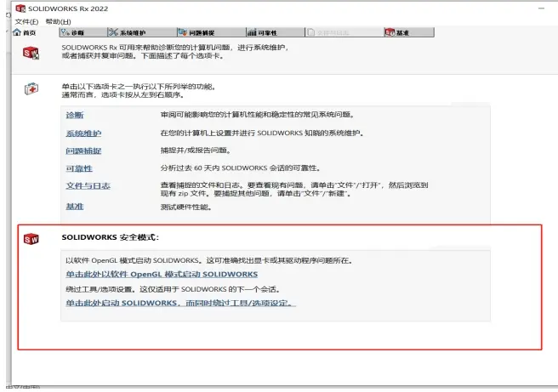Screen dimensions: 558x392
Task: Click the 基准 link in the list
Action: pos(75,207)
